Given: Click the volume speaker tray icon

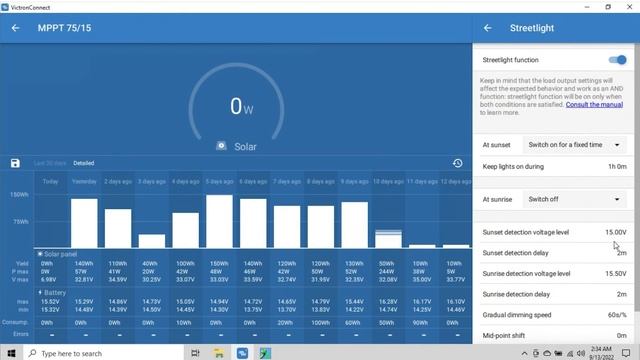Looking at the screenshot, I should tap(580, 353).
